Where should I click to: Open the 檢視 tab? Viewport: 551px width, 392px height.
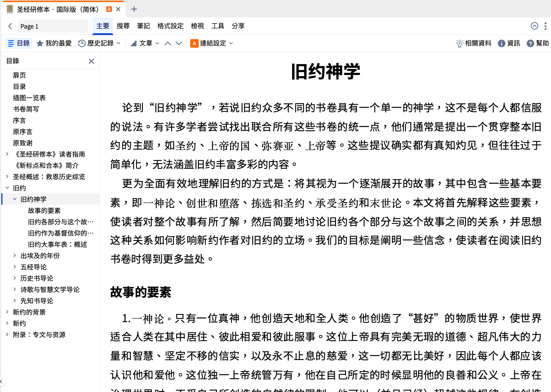pyautogui.click(x=197, y=26)
